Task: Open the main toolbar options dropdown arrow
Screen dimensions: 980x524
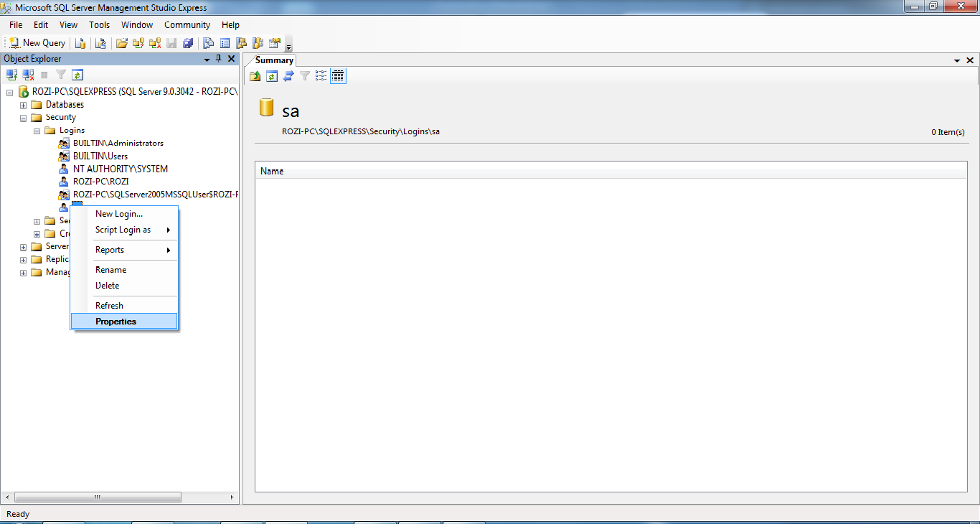Action: [288, 45]
